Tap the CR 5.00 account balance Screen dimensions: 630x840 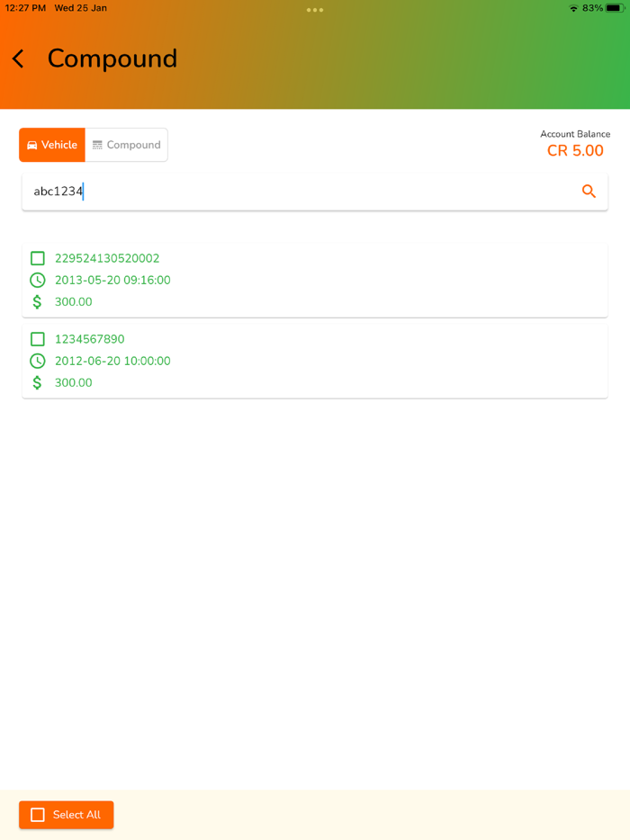coord(575,150)
